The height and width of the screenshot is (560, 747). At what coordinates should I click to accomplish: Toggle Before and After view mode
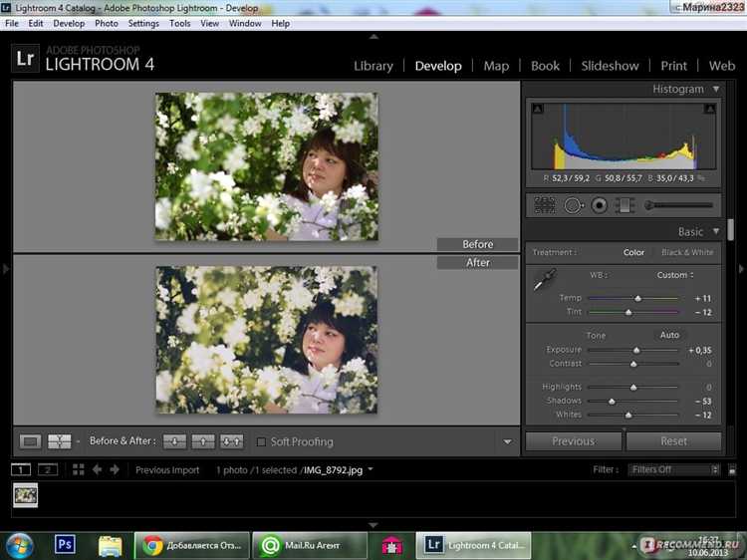59,441
